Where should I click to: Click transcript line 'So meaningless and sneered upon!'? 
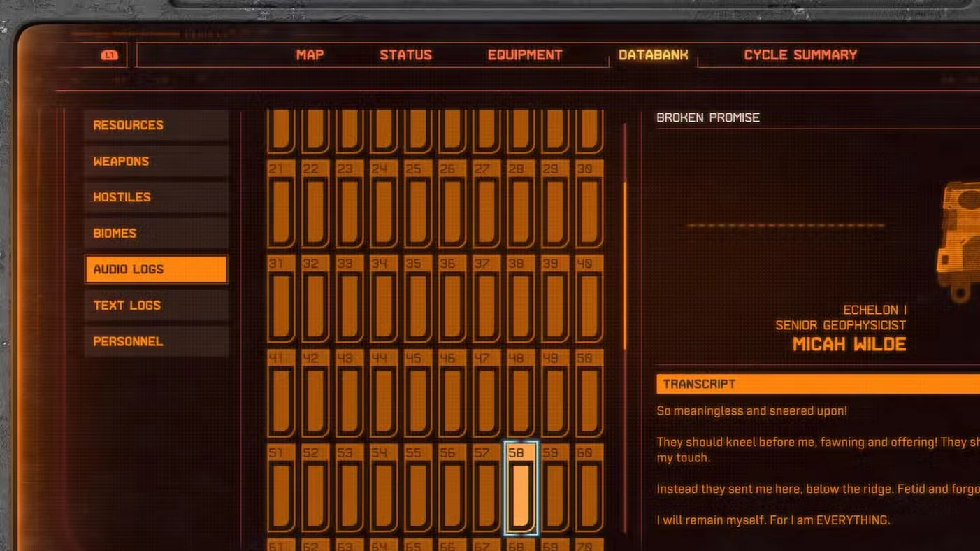click(752, 411)
